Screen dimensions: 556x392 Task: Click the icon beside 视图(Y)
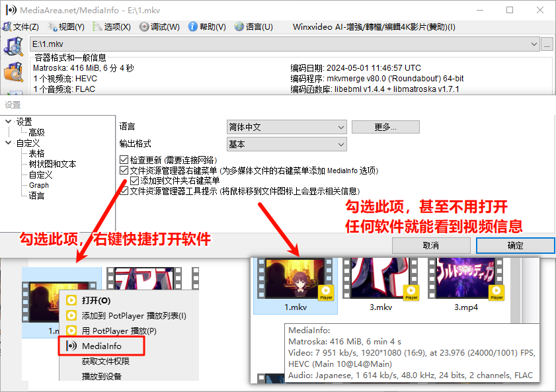pos(52,26)
